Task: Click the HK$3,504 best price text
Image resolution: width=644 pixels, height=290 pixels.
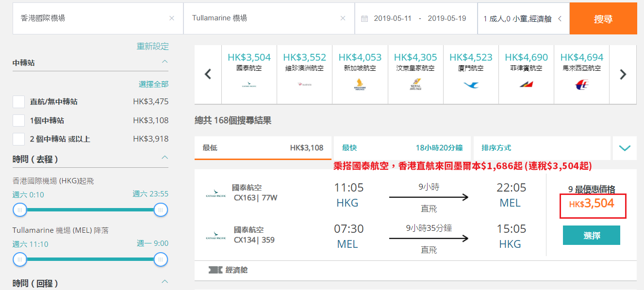Action: (x=592, y=204)
